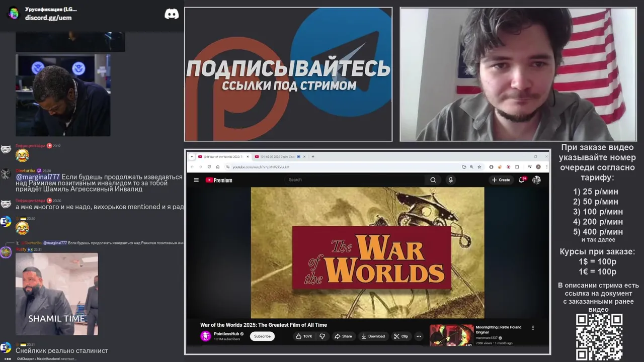Image resolution: width=644 pixels, height=362 pixels.
Task: Click the youtube.com address bar URL
Action: pos(261,167)
